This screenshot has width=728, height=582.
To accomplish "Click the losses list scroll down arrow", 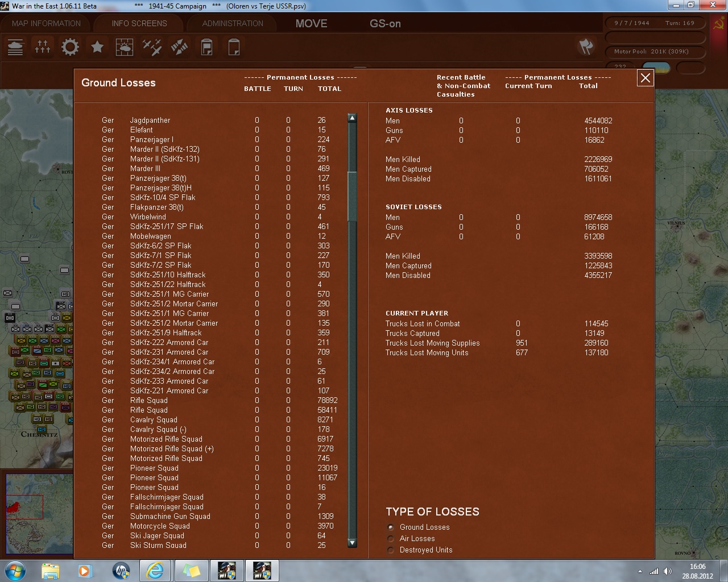I will 352,543.
